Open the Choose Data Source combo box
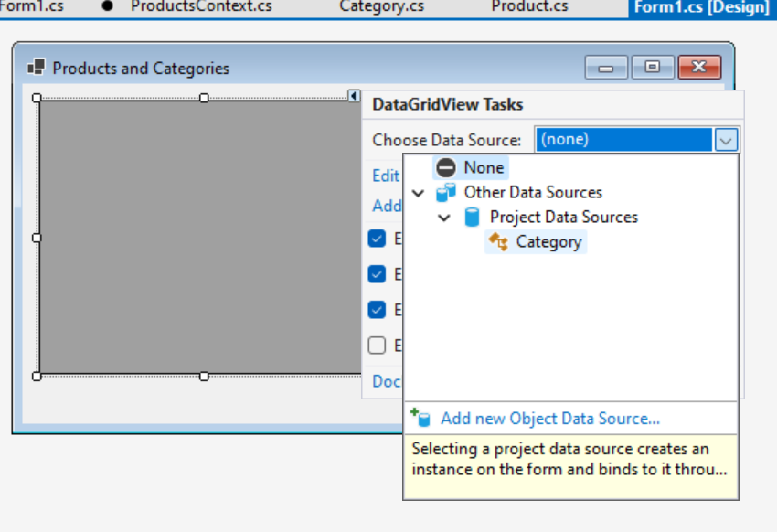Viewport: 777px width, 532px height. [x=727, y=139]
